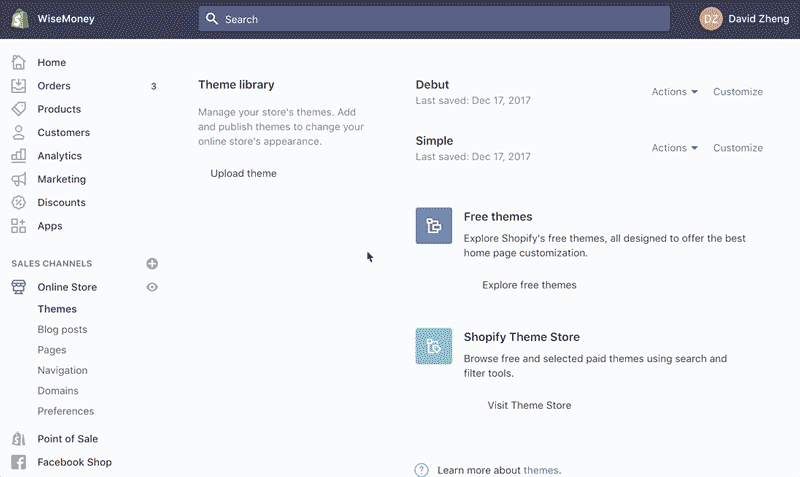Image resolution: width=800 pixels, height=477 pixels.
Task: Open Marketing in sidebar
Action: (62, 179)
